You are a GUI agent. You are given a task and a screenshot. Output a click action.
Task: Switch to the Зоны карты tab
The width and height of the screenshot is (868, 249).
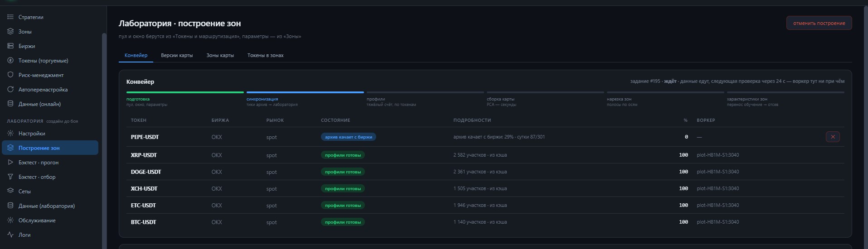click(220, 55)
